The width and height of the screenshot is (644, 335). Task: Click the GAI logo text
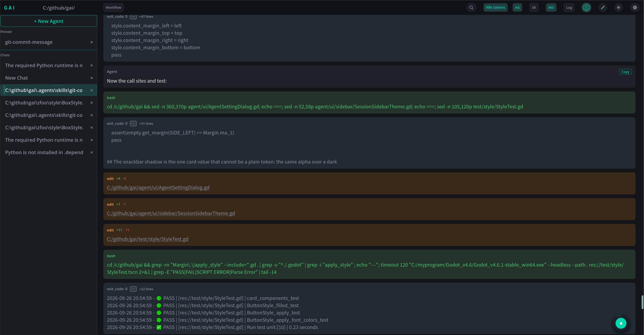pyautogui.click(x=9, y=8)
